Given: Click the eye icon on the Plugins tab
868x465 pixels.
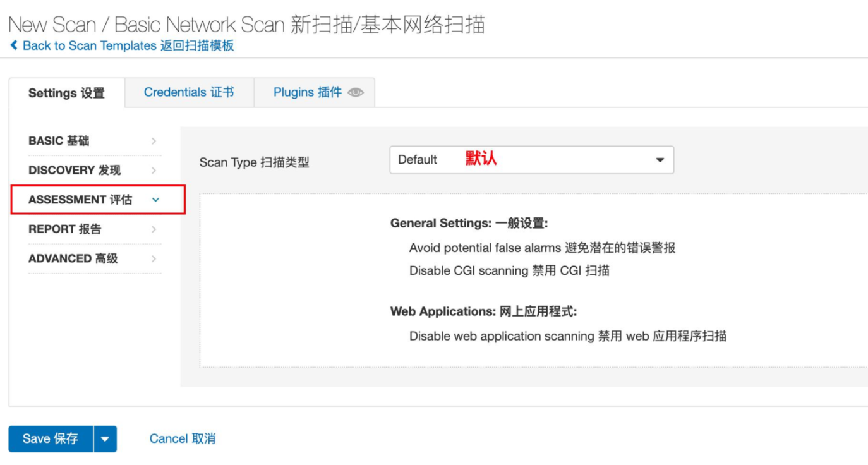Looking at the screenshot, I should pos(356,93).
